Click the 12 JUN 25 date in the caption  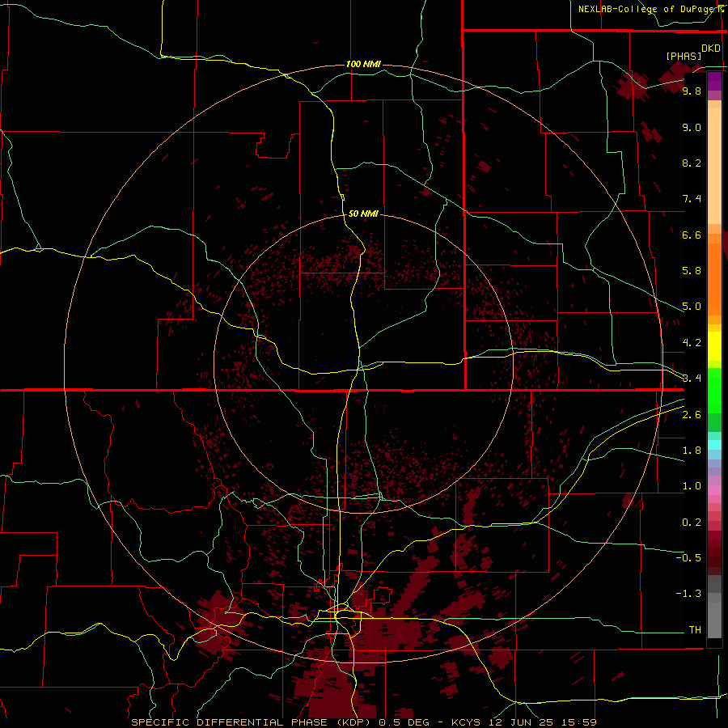pyautogui.click(x=520, y=722)
